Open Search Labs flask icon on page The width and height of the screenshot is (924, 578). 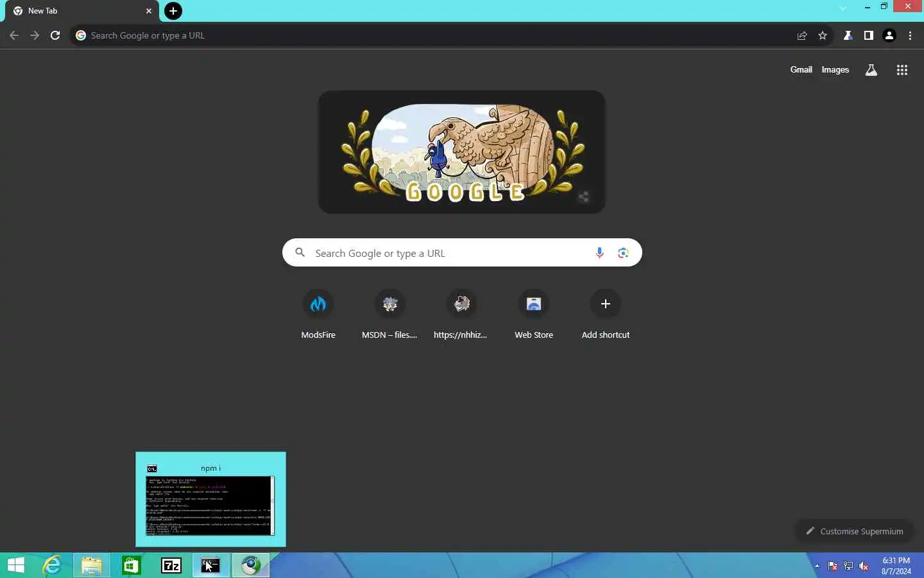871,70
